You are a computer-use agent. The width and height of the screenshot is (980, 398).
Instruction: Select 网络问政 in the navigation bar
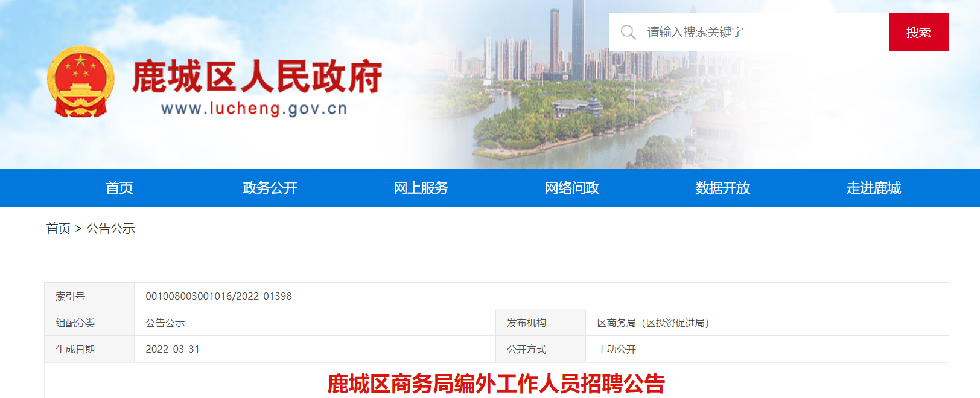tap(572, 188)
